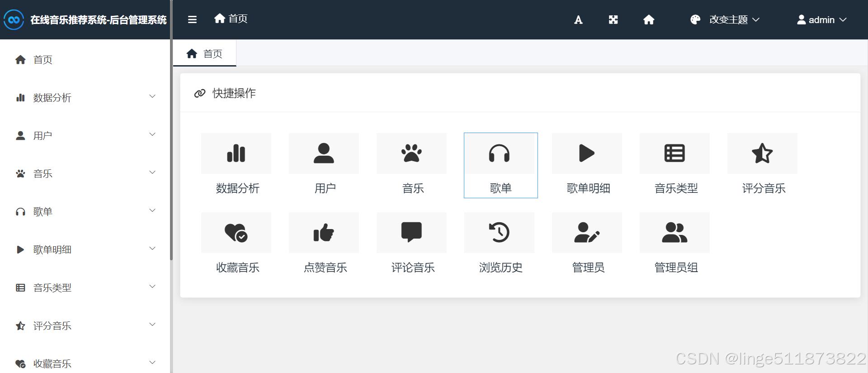Click the 点赞音乐 label text
The width and height of the screenshot is (868, 373).
tap(325, 268)
